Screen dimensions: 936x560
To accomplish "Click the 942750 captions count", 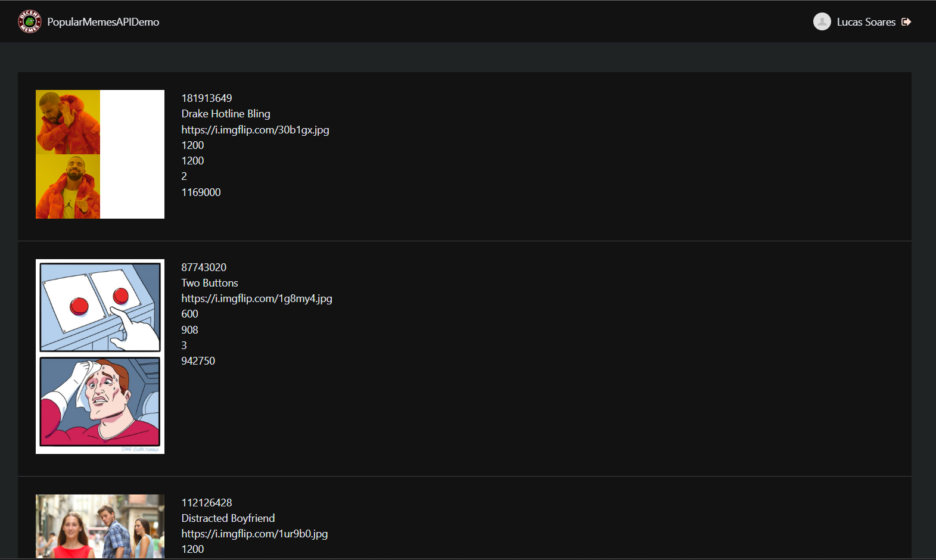I will [x=198, y=361].
